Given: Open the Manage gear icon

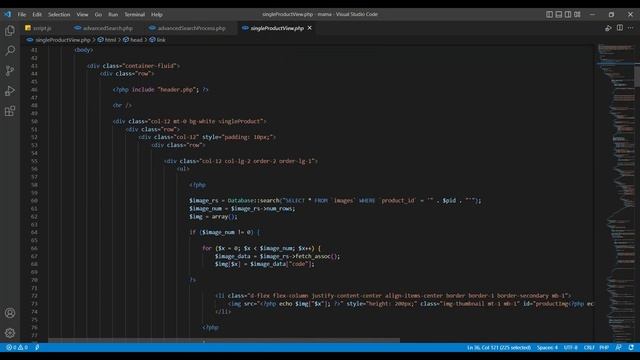Looking at the screenshot, I should (10, 333).
